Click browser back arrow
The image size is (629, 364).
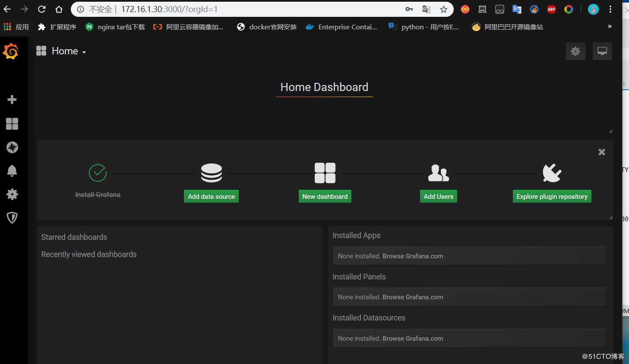7,9
